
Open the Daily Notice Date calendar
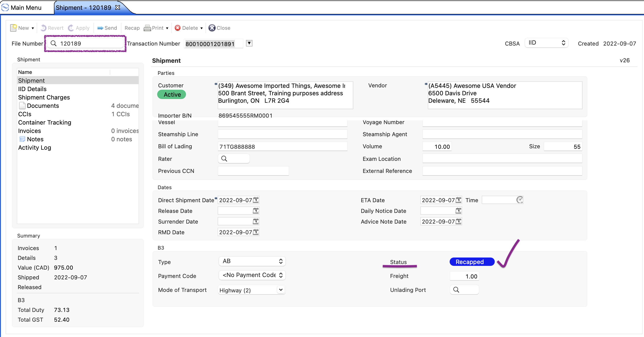click(x=458, y=211)
